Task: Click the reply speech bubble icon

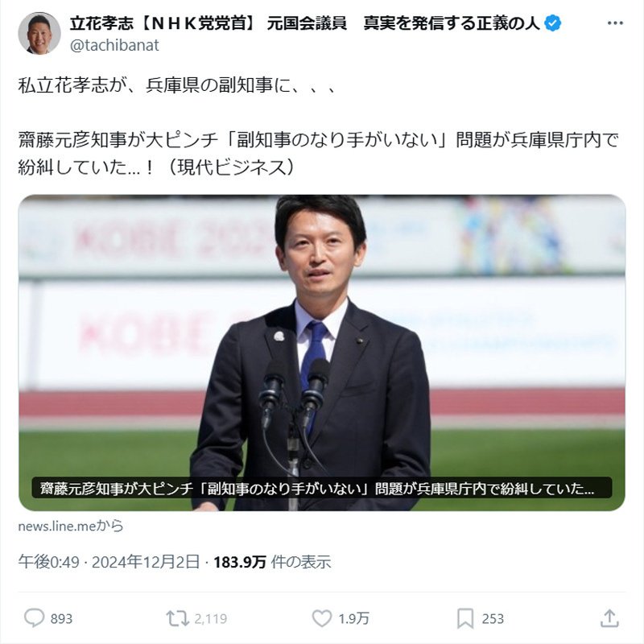Action: (x=34, y=617)
